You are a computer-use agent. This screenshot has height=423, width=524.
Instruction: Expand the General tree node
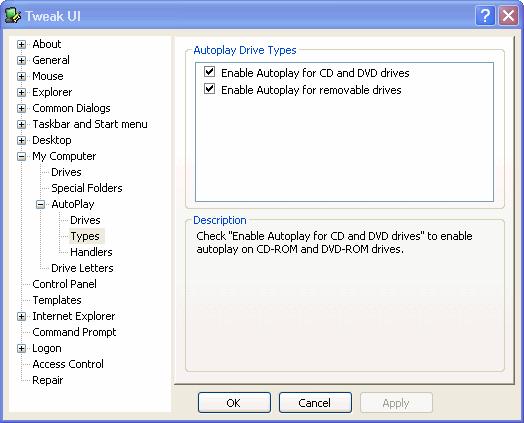[x=21, y=60]
